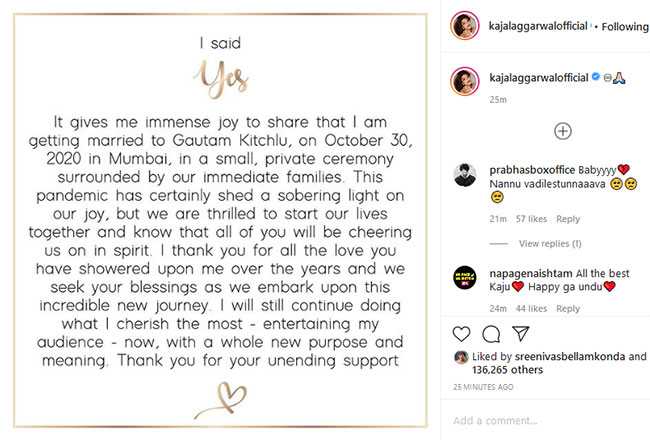View the 57 likes on prabhasboxoffice's comment
650x440 pixels.
click(530, 219)
